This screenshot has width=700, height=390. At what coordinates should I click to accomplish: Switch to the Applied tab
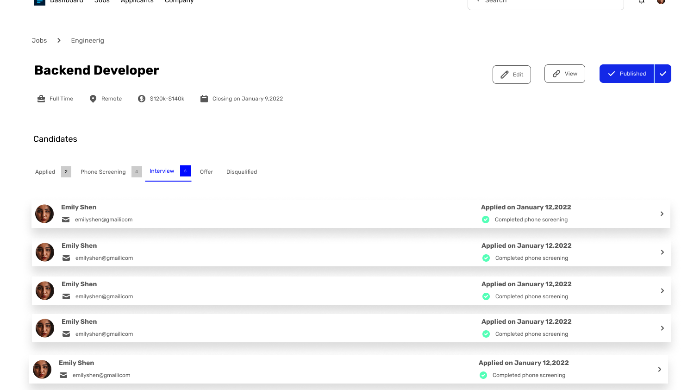[45, 172]
